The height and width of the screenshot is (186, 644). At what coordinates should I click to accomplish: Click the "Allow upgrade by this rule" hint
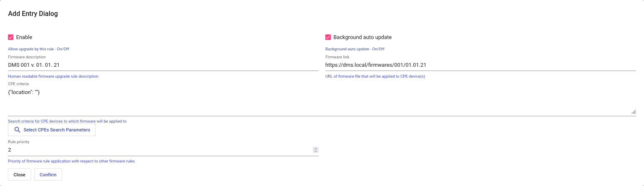(x=39, y=49)
